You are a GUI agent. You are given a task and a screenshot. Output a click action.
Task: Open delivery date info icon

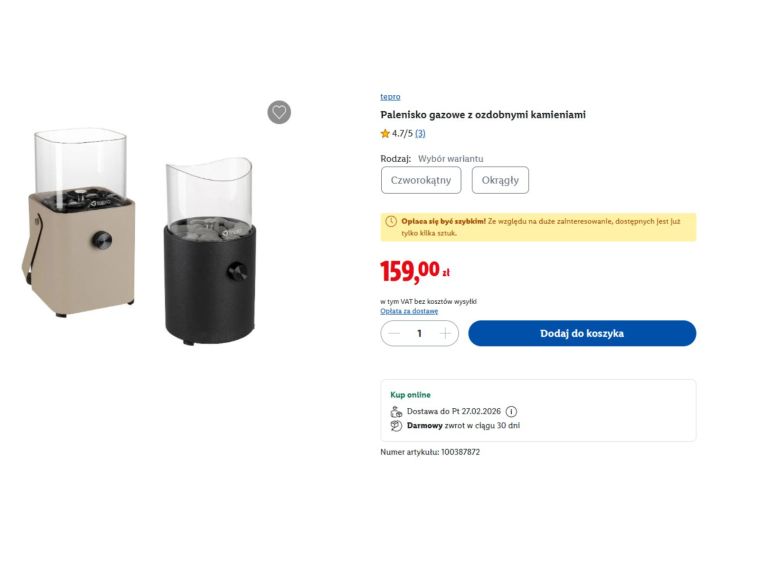(511, 412)
